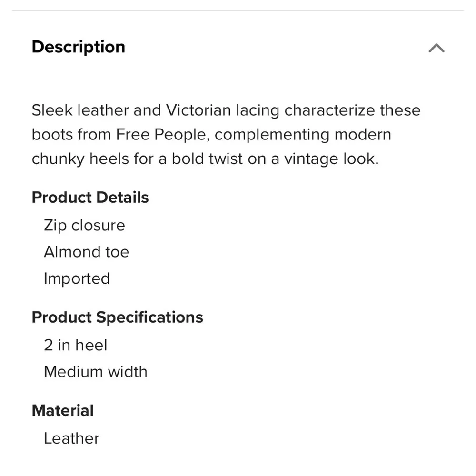Click the words complementing modern
The image size is (476, 476).
303,135
